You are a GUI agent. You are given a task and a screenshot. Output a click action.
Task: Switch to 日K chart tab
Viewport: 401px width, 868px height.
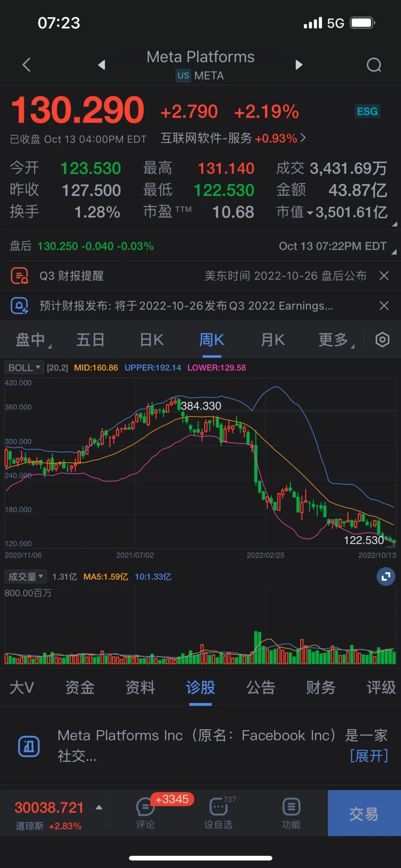click(x=151, y=340)
